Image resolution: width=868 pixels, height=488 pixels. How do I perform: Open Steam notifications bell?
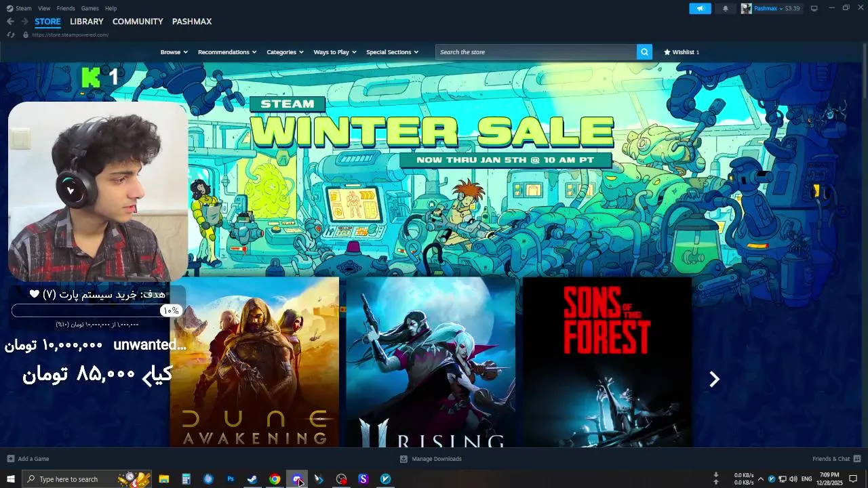click(x=726, y=9)
